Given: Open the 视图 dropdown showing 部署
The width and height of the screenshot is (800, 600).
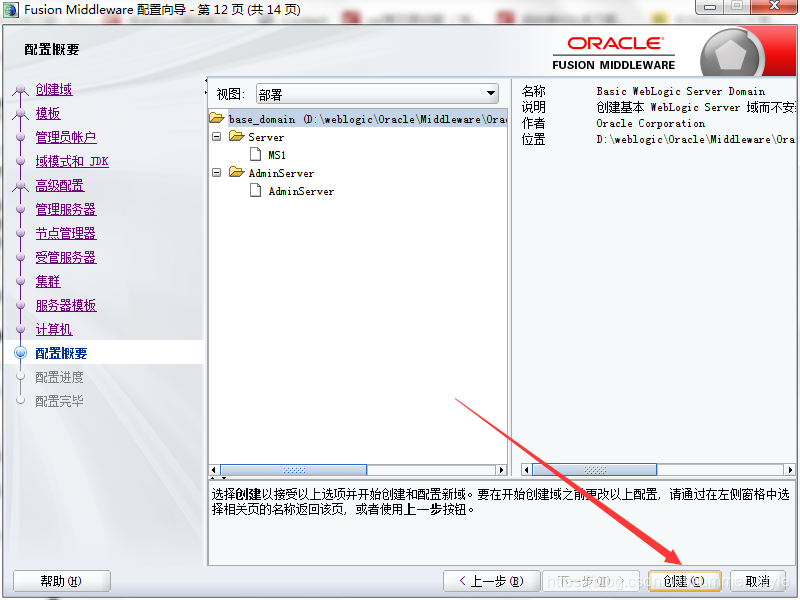Looking at the screenshot, I should [x=377, y=94].
